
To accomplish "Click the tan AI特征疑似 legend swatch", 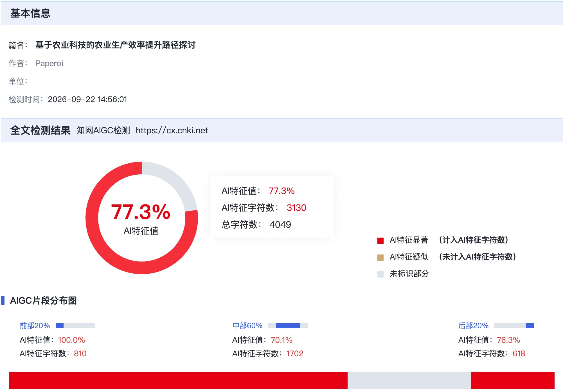I will [380, 257].
